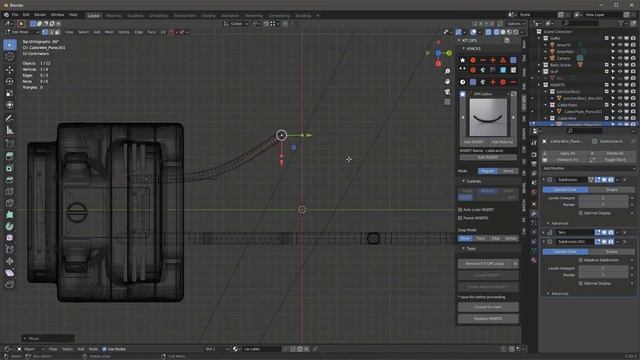The width and height of the screenshot is (640, 360).
Task: Select the Scale tool in left toolbar
Action: pyautogui.click(x=10, y=93)
